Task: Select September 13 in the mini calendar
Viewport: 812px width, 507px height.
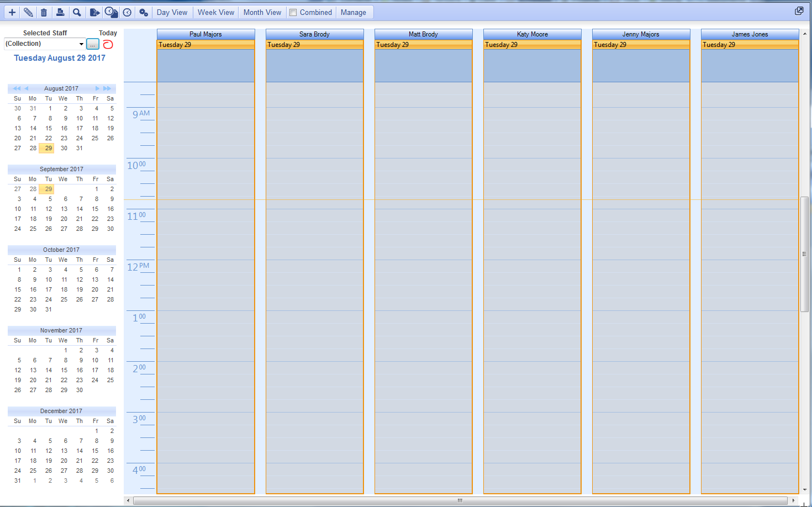Action: coord(64,209)
